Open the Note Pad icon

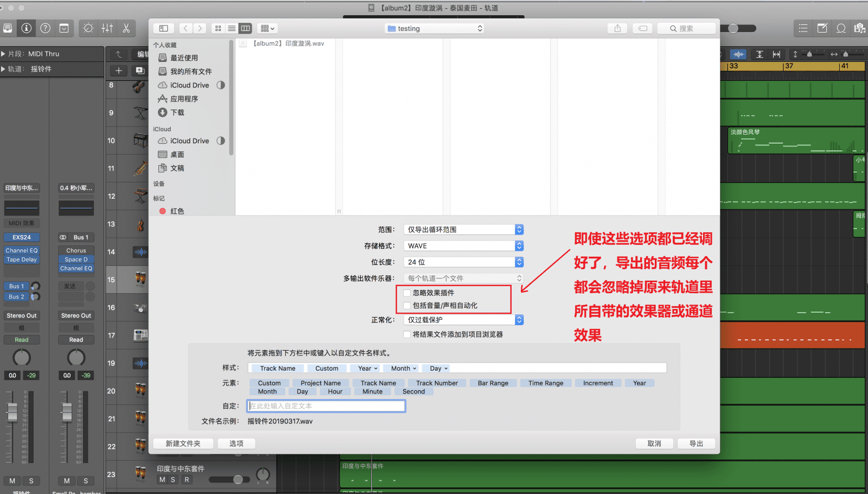[822, 28]
